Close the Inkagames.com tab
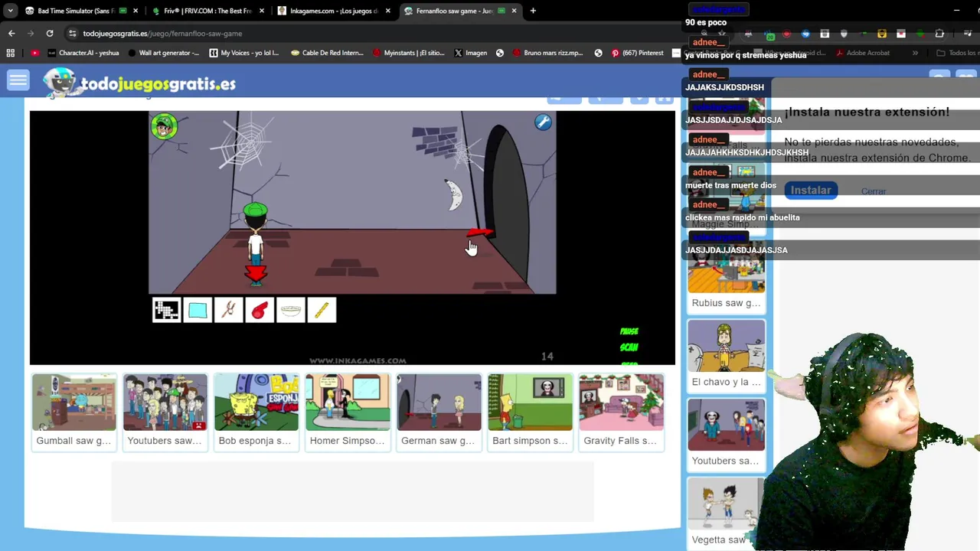Viewport: 980px width, 551px height. pyautogui.click(x=388, y=11)
